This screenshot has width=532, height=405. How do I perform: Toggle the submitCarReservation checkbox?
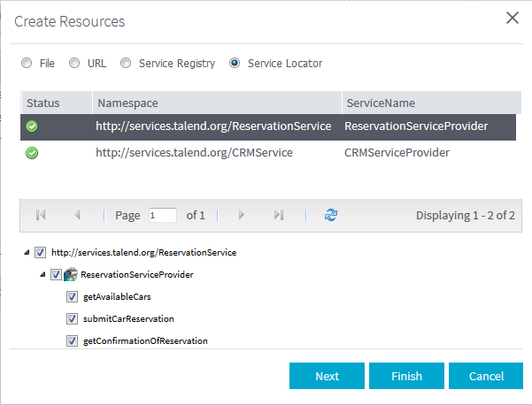73,318
